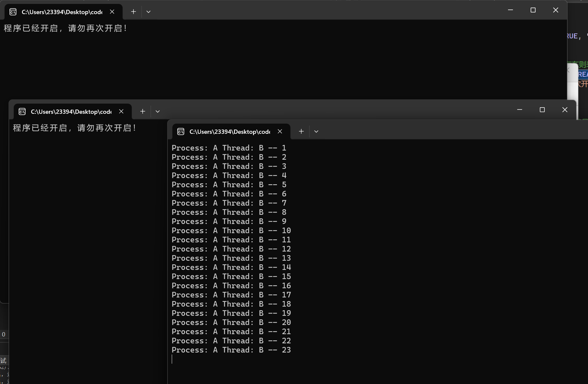This screenshot has width=588, height=384.
Task: Click the output line ending in 23
Action: 231,350
